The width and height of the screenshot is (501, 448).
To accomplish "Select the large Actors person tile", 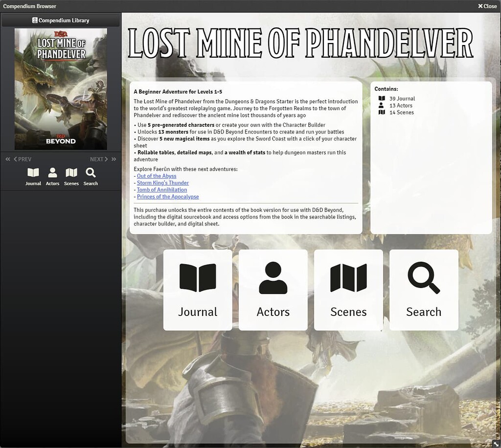I will 273,289.
